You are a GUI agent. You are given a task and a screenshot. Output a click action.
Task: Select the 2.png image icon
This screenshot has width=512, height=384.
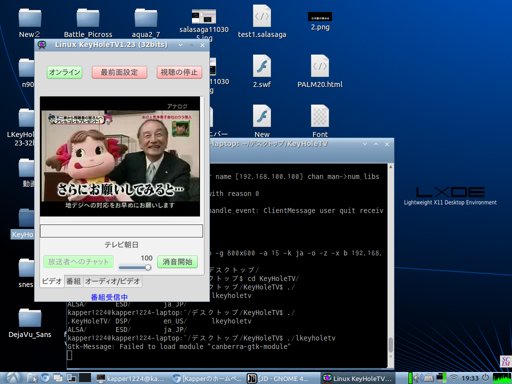320,17
